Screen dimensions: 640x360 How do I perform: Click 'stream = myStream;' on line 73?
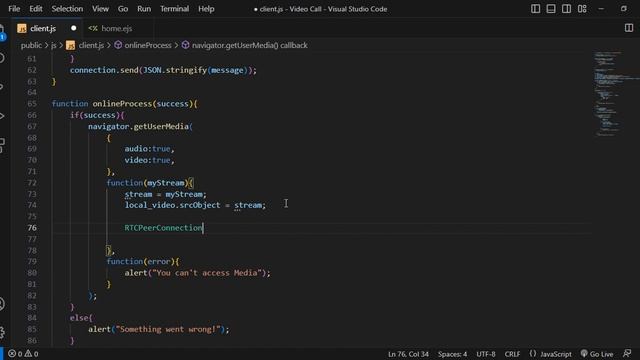point(165,194)
